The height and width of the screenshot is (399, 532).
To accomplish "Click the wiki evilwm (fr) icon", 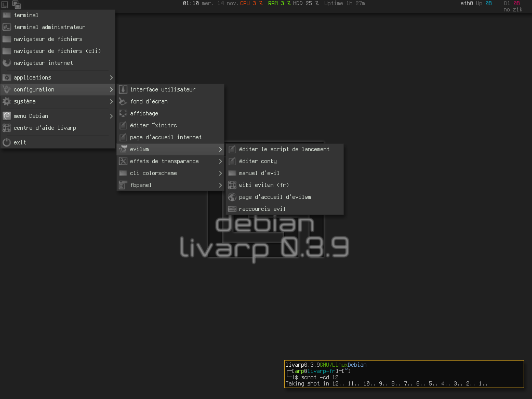I will [232, 185].
